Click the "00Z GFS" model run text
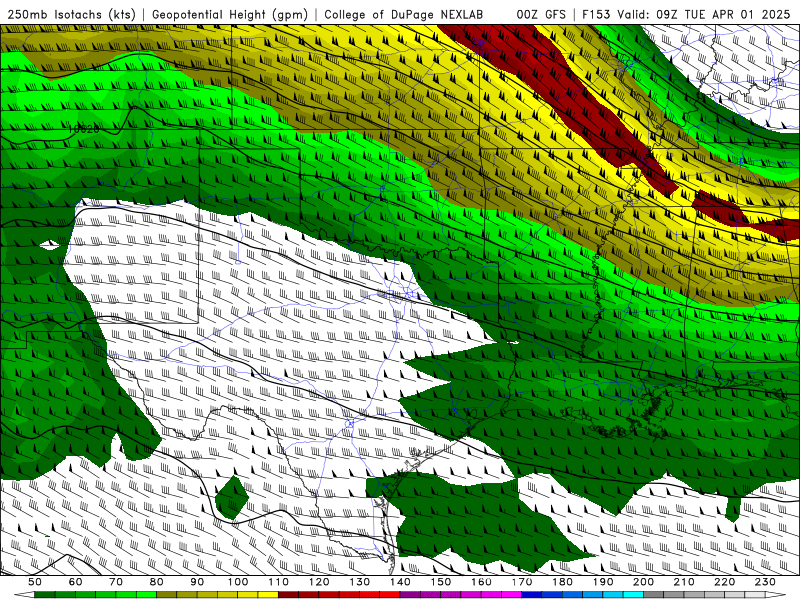The image size is (800, 600). 541,14
